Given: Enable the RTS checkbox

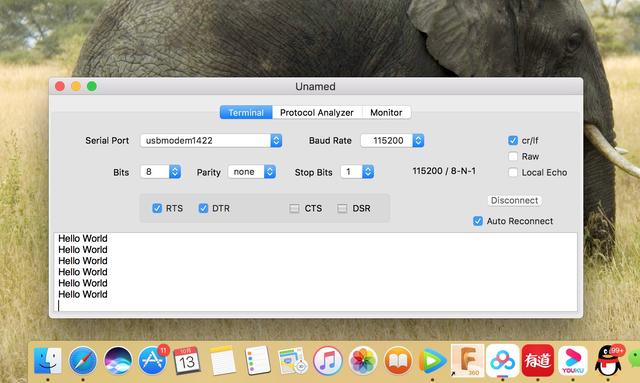Looking at the screenshot, I should (x=157, y=208).
